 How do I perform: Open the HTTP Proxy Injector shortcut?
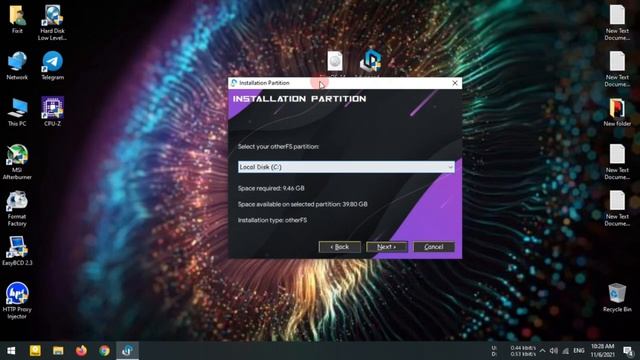[17, 300]
